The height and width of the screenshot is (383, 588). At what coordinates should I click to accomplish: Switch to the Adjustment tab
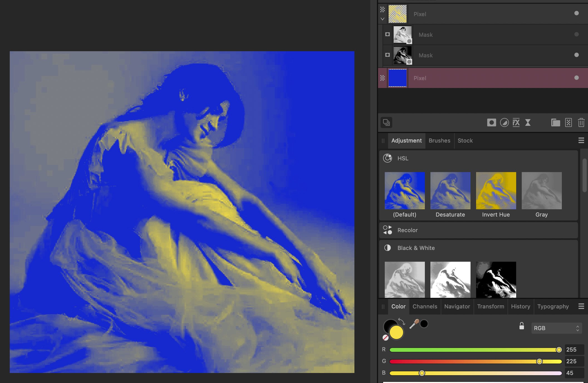tap(406, 141)
